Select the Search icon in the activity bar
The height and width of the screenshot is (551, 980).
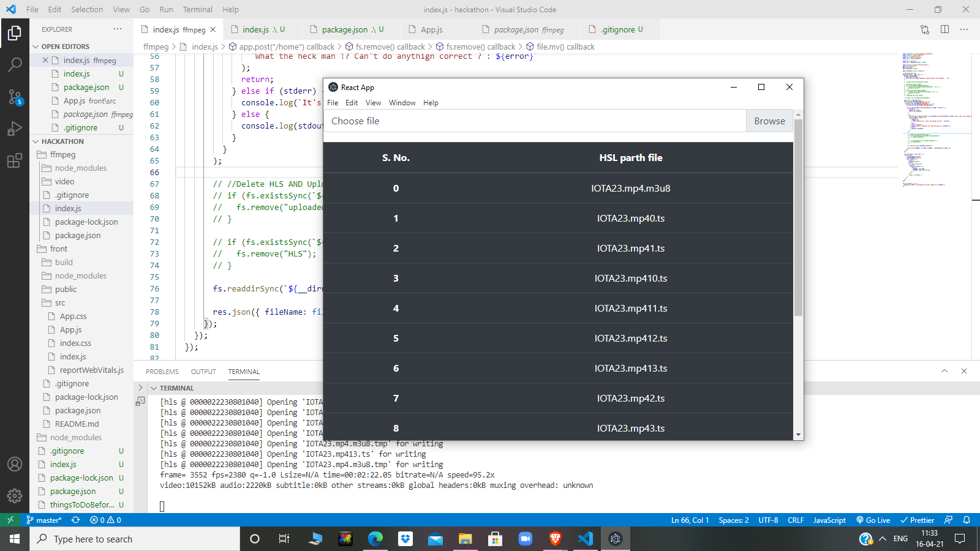tap(15, 64)
